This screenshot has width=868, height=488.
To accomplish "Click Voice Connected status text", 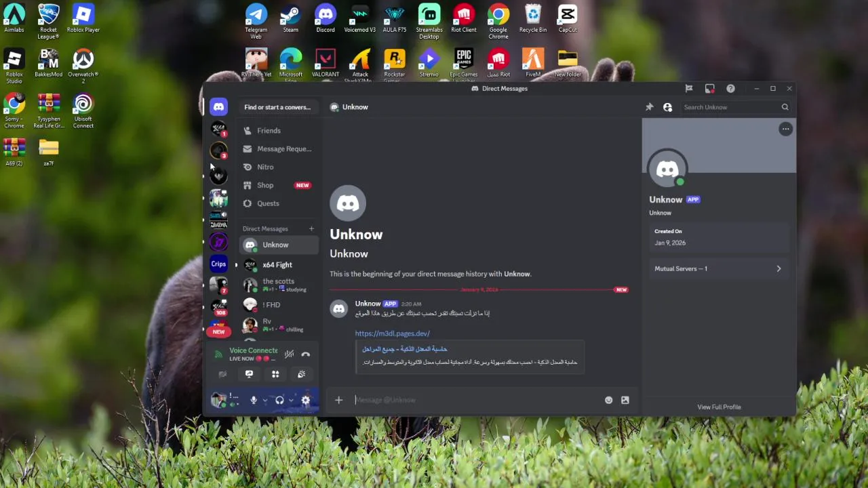I will coord(254,350).
